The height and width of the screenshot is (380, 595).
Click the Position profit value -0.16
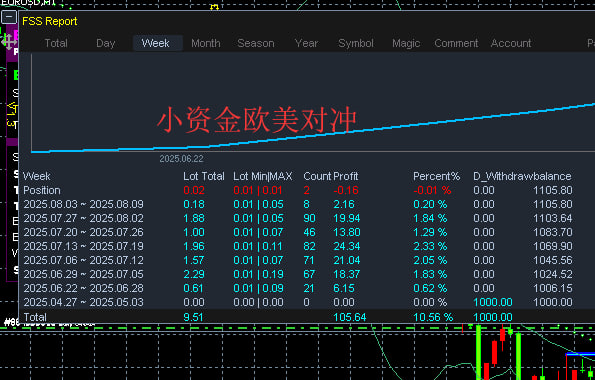[346, 191]
